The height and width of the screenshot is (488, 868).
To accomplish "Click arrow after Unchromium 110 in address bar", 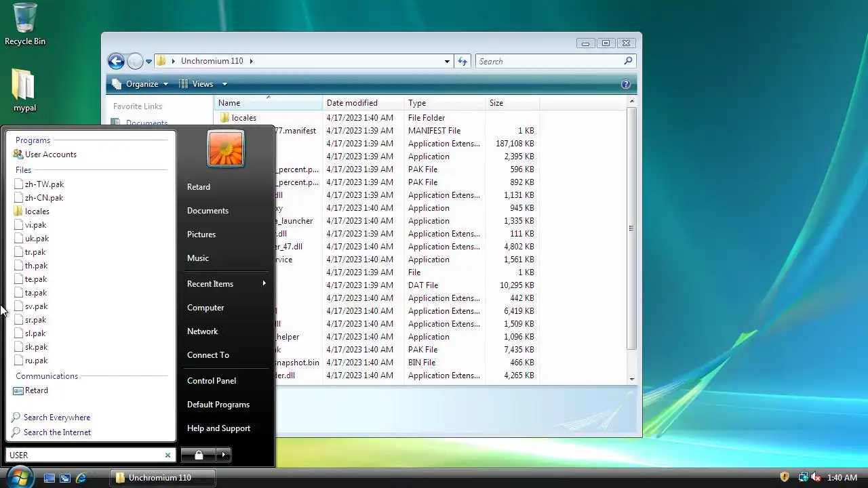I will pos(251,61).
